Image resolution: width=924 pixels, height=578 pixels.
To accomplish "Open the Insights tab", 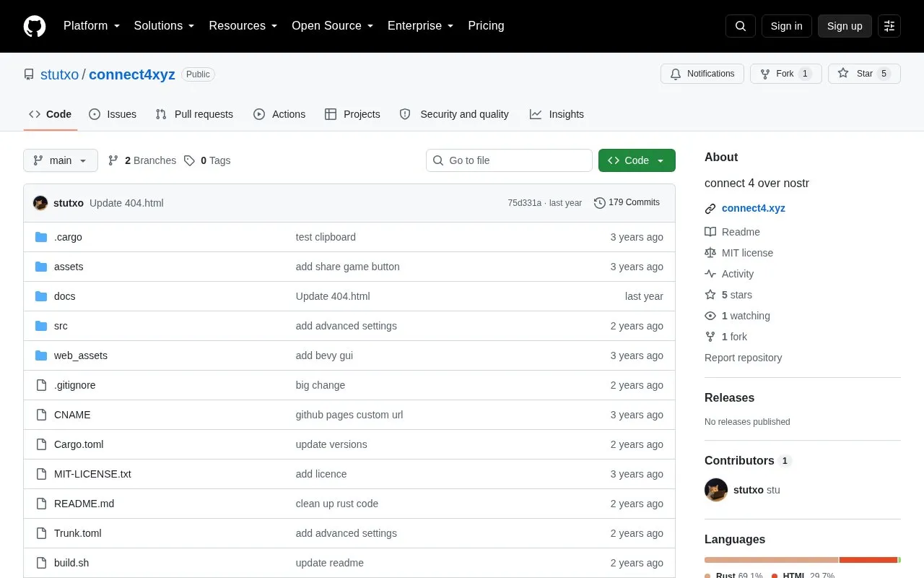I will pos(557,114).
